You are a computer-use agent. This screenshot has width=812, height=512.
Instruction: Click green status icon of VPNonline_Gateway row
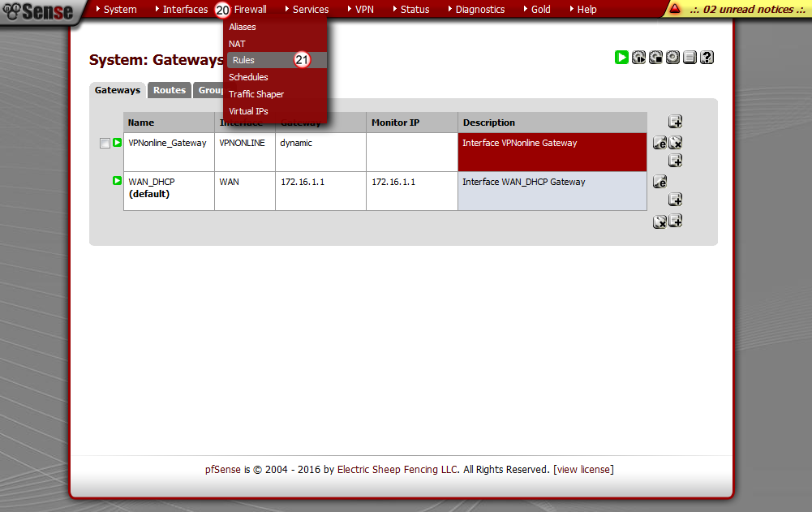pyautogui.click(x=117, y=143)
